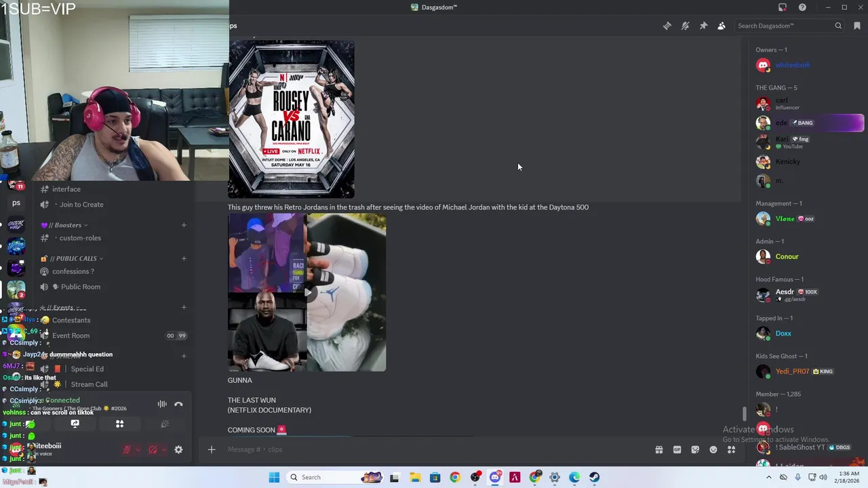Toggle deafen headphone button
The image size is (868, 488).
pos(153,449)
